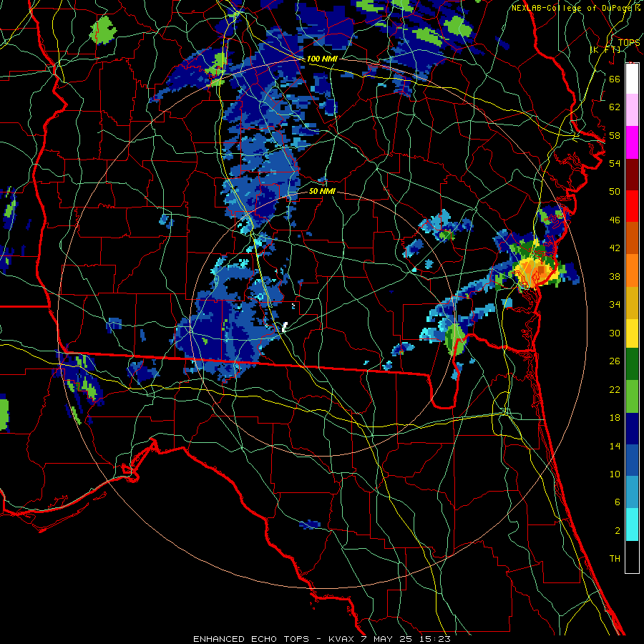Select the white swatch at legend top
Image resolution: width=644 pixels, height=644 pixels.
pyautogui.click(x=632, y=79)
